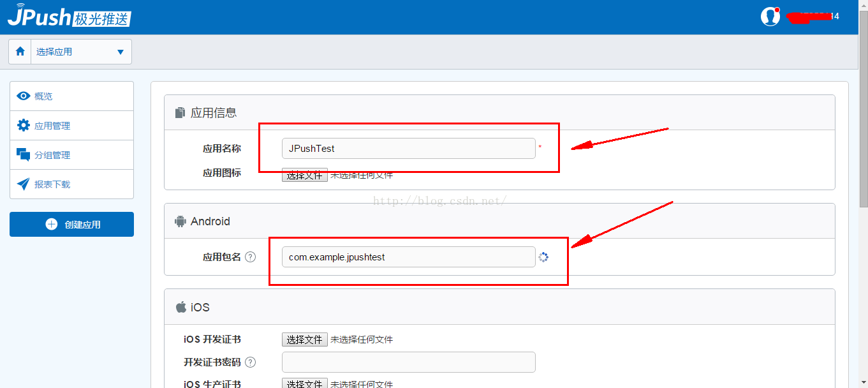Click the Apple iOS icon

[x=181, y=307]
